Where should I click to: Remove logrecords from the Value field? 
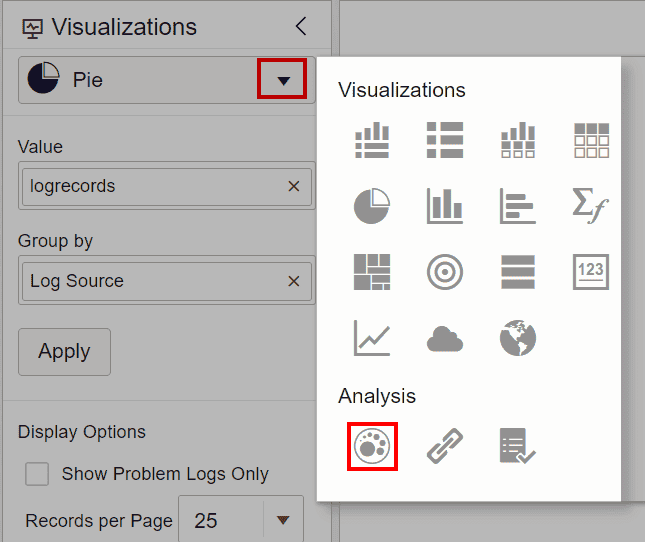pyautogui.click(x=294, y=186)
